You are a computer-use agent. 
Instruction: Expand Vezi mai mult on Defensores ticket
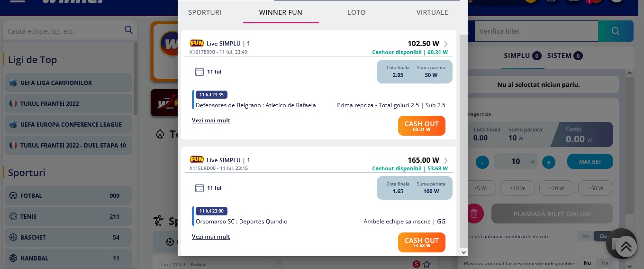pos(211,121)
